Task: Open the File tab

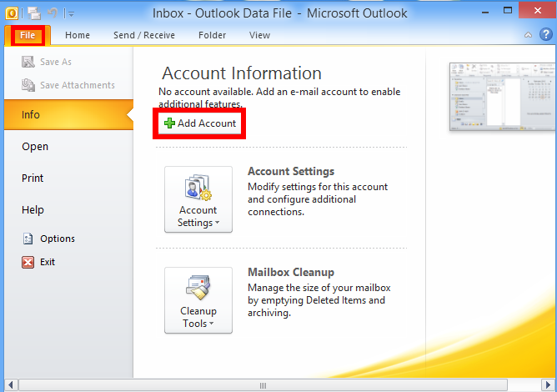Action: pos(28,35)
